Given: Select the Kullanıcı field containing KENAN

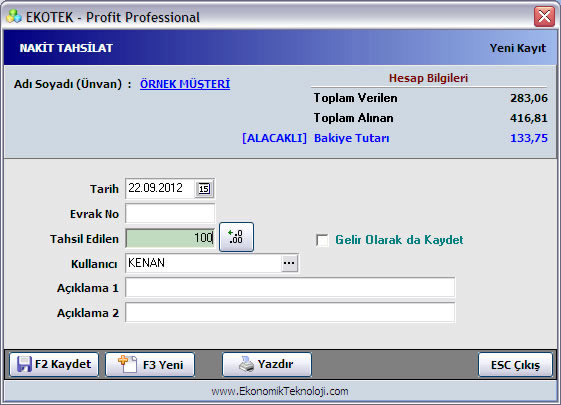Looking at the screenshot, I should pyautogui.click(x=203, y=263).
